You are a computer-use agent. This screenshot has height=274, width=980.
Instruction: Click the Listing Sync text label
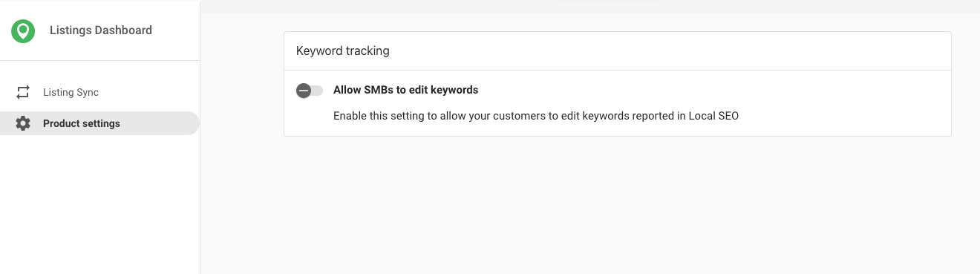(x=71, y=92)
